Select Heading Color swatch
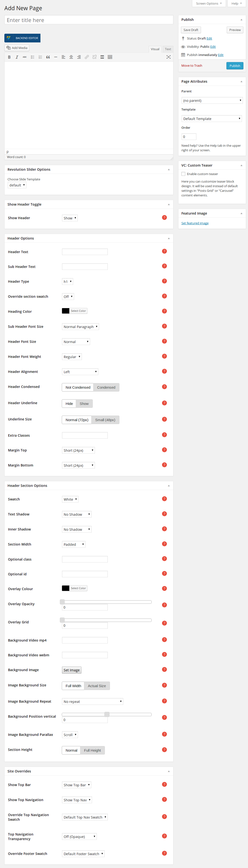 75,311
